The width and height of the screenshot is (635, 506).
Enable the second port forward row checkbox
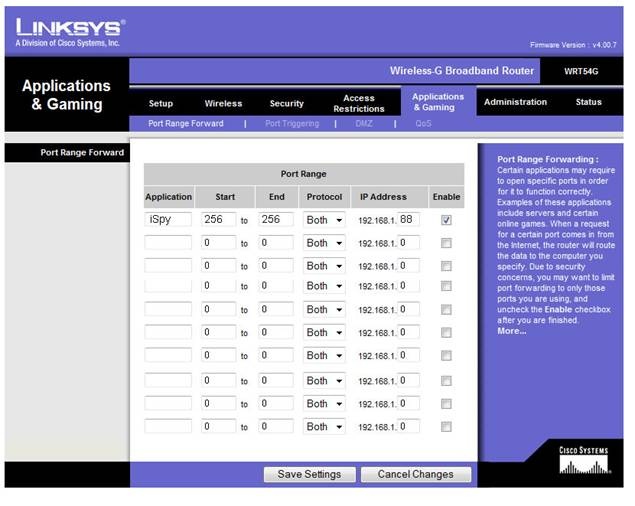(x=446, y=243)
